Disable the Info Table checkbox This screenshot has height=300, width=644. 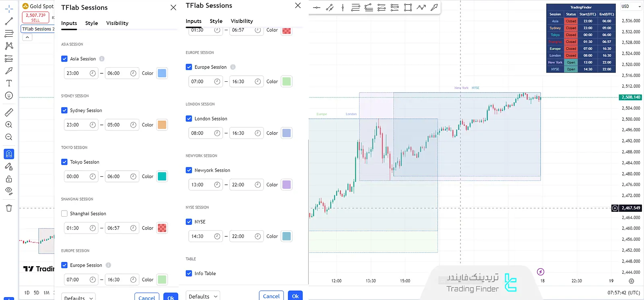[x=189, y=273]
